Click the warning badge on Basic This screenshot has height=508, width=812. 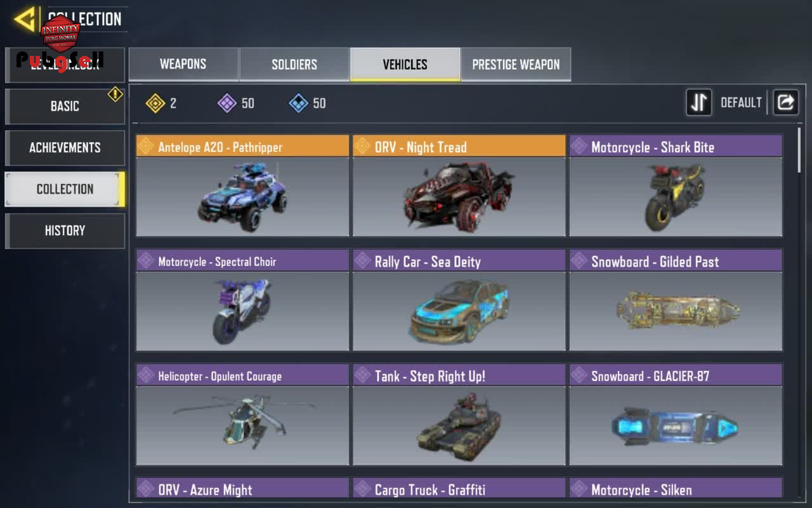coord(115,95)
